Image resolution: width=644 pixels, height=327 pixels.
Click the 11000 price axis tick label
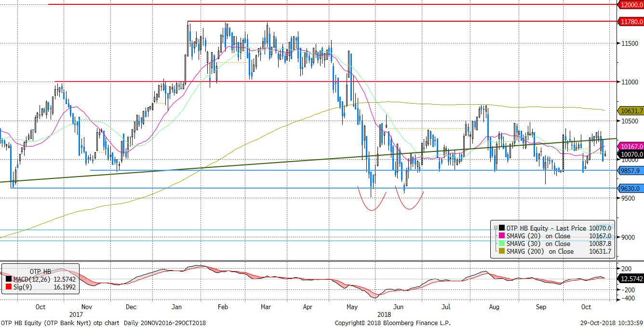pos(629,82)
